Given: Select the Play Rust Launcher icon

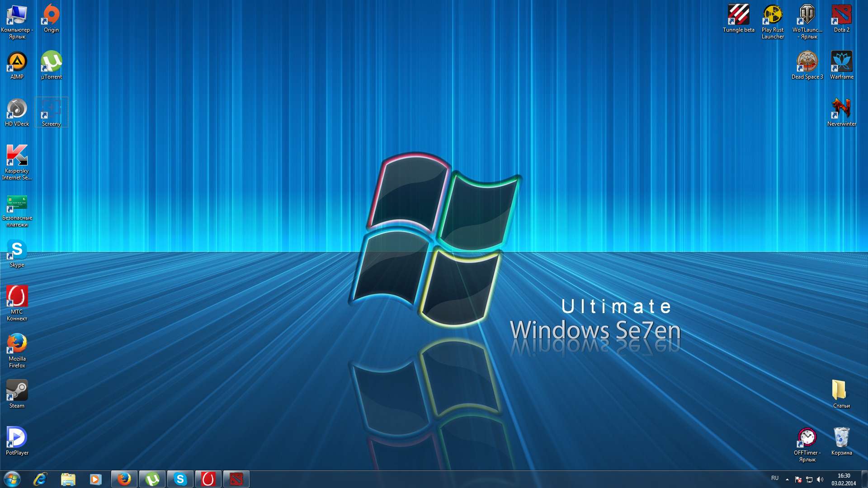Looking at the screenshot, I should point(773,21).
